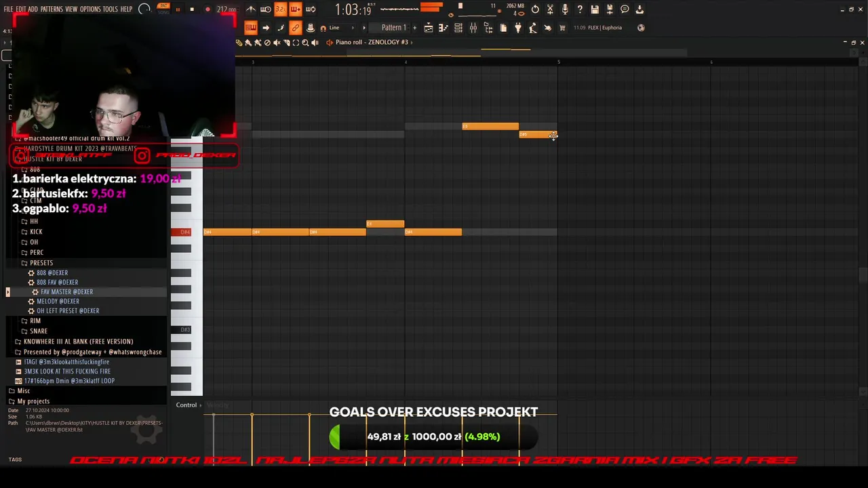This screenshot has width=868, height=488.
Task: Open the PATTERNS menu
Action: [x=52, y=9]
